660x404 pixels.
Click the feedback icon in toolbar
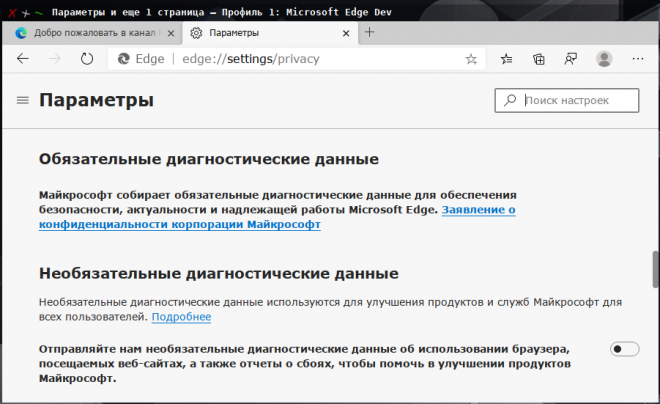[570, 59]
